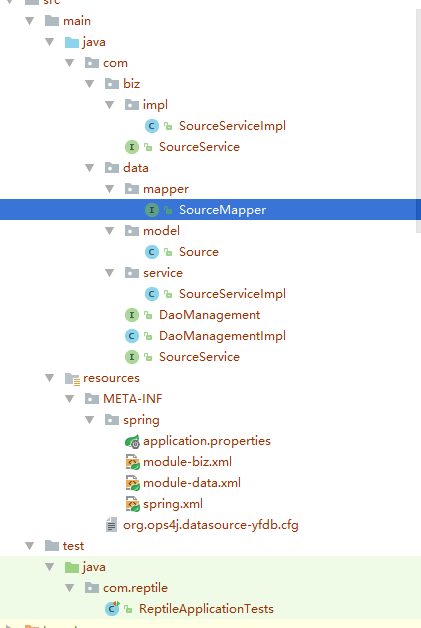
Task: Collapse the main folder
Action: pos(30,21)
